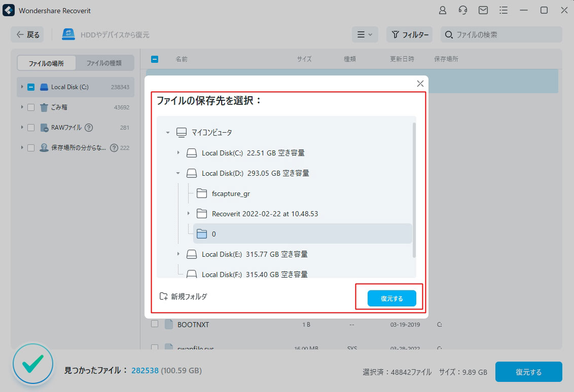The height and width of the screenshot is (392, 574).
Task: Click the trash bin ごみ箱 icon
Action: [44, 107]
